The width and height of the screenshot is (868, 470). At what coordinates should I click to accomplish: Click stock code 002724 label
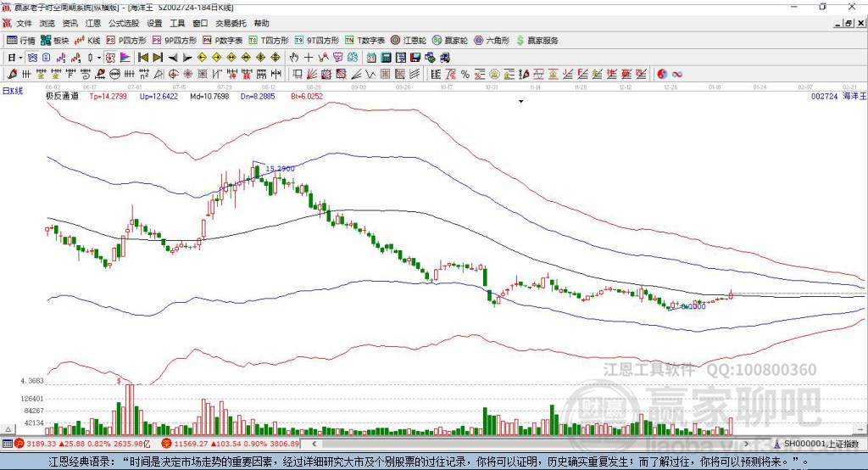pyautogui.click(x=824, y=97)
